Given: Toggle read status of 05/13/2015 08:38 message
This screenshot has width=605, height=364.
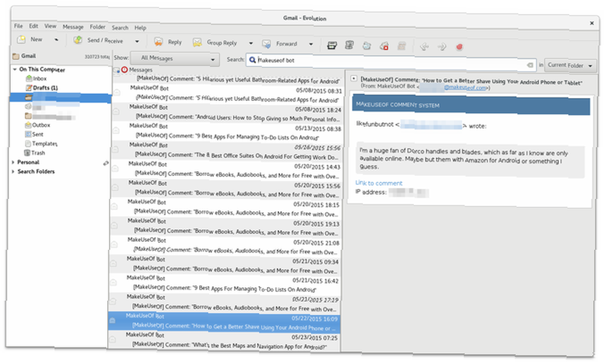Looking at the screenshot, I should tap(116, 131).
